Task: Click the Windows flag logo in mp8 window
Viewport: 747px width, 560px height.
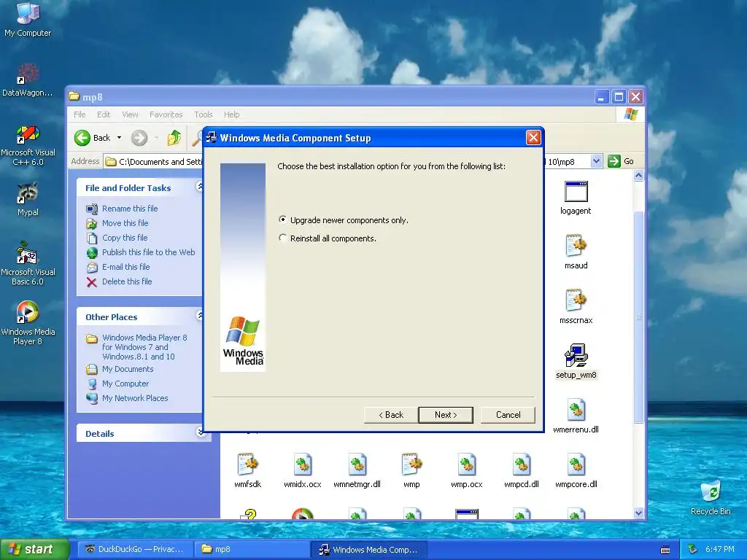Action: (x=631, y=114)
